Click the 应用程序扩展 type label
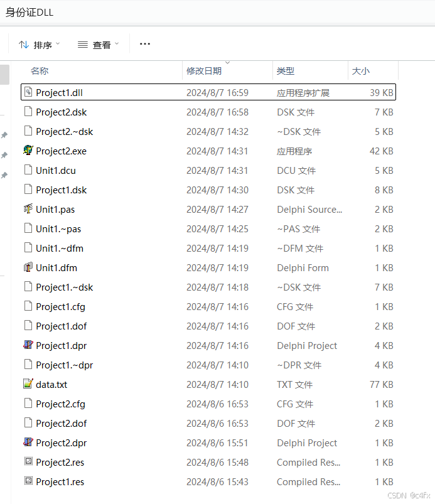 click(303, 92)
